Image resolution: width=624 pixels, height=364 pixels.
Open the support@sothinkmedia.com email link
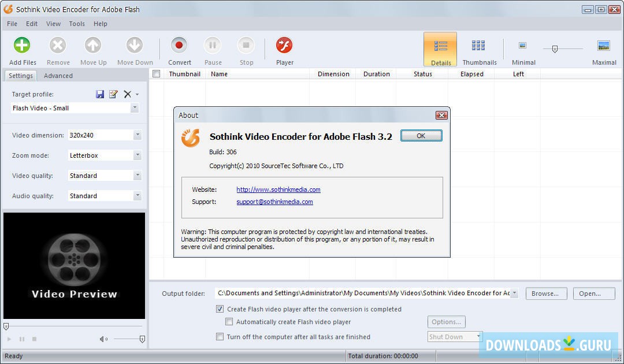[274, 202]
